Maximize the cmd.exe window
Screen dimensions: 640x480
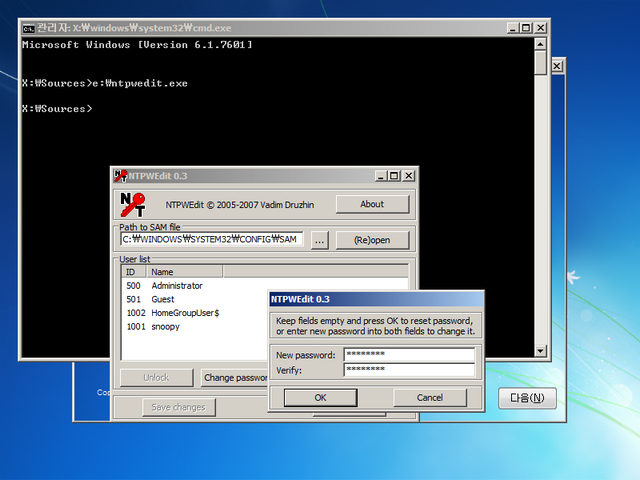[x=526, y=28]
